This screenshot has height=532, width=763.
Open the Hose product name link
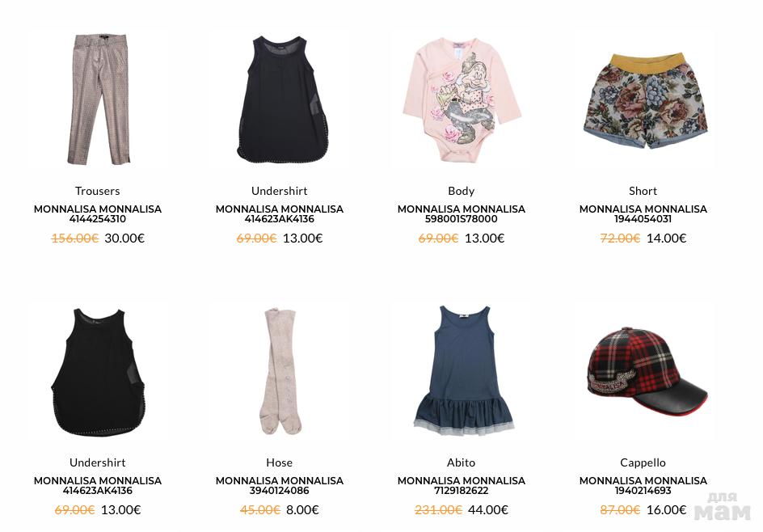pyautogui.click(x=280, y=462)
